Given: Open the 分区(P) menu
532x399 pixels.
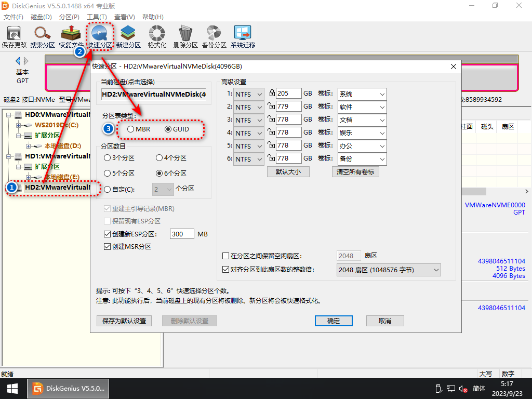Looking at the screenshot, I should click(x=69, y=17).
